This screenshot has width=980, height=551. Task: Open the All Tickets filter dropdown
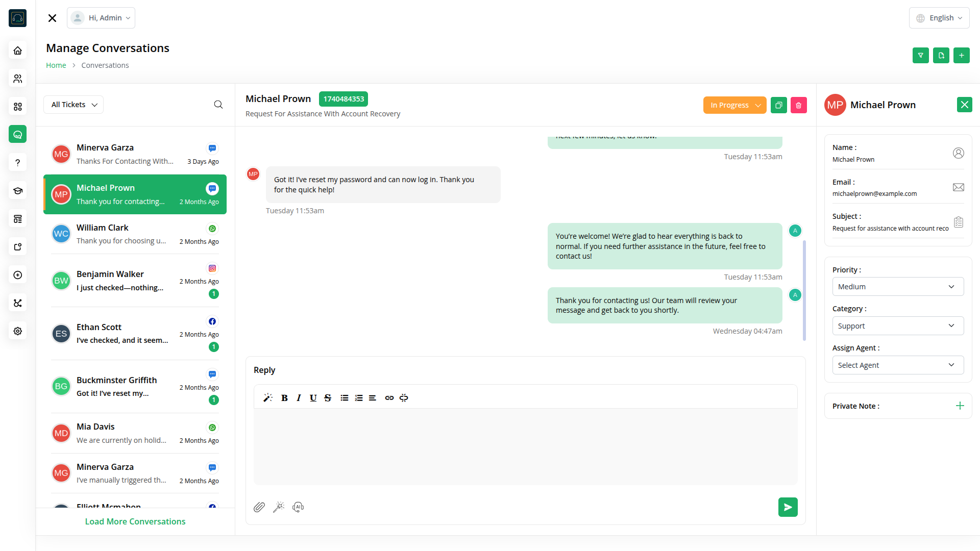coord(73,105)
